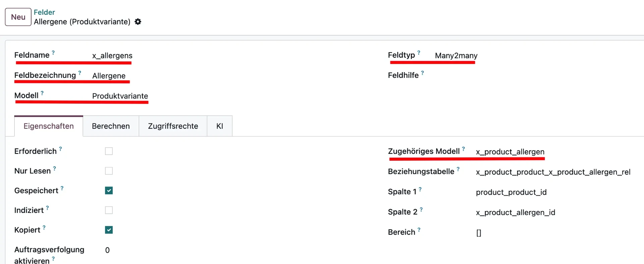This screenshot has width=644, height=264.
Task: Open the Zugehöriges Modell field selector
Action: [x=509, y=152]
